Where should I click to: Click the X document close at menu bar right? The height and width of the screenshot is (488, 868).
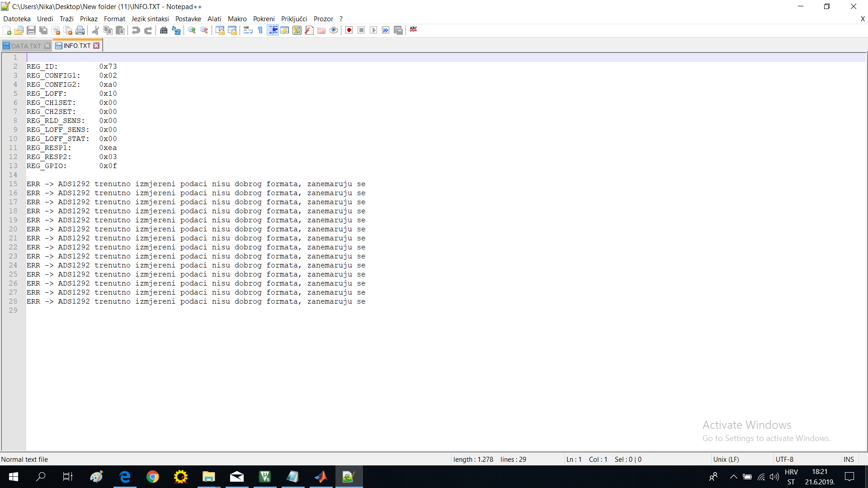pos(863,19)
